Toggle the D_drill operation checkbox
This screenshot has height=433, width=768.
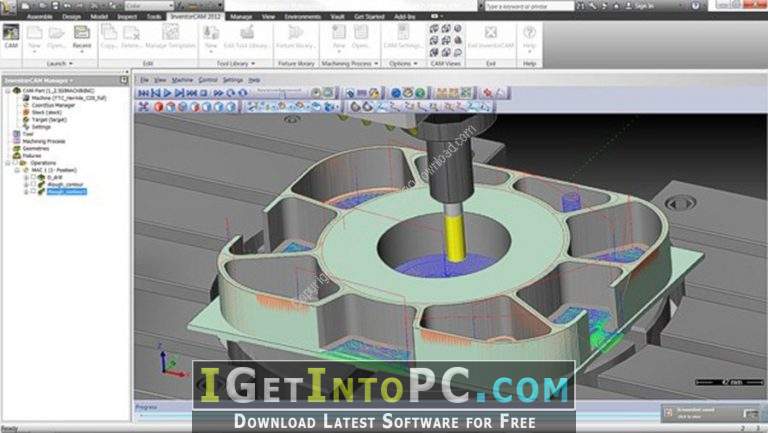[34, 177]
